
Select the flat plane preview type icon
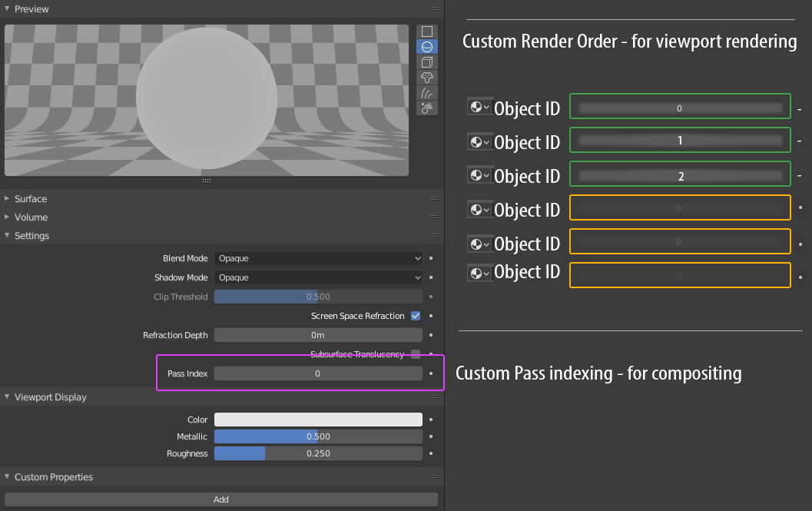426,32
